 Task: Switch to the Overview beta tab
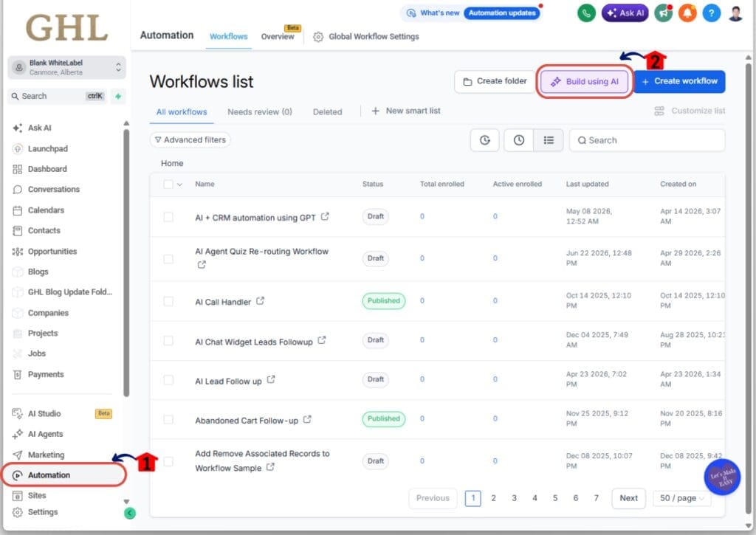click(x=278, y=35)
